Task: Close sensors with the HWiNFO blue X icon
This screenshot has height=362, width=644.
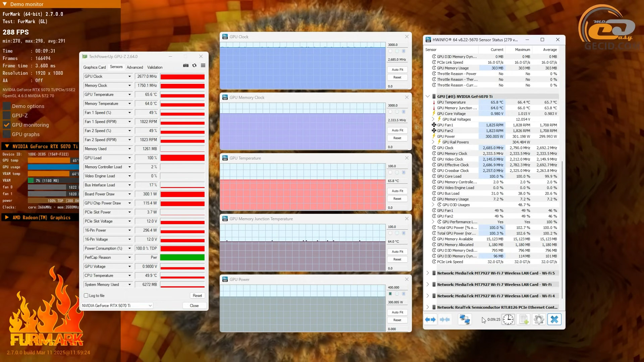Action: coord(554,319)
